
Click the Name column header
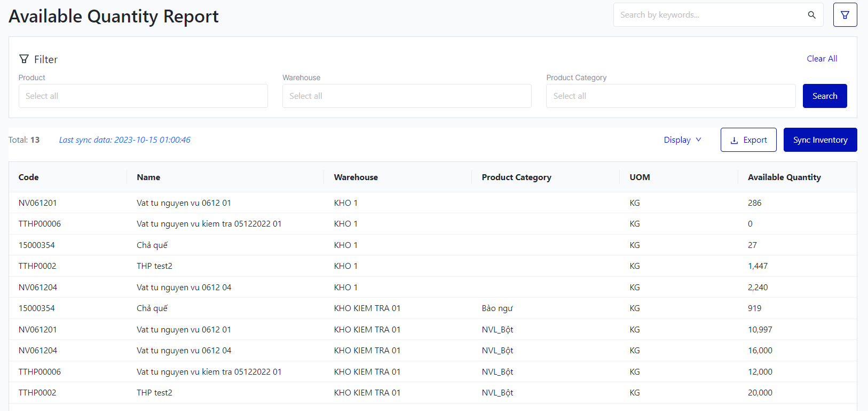[x=148, y=177]
